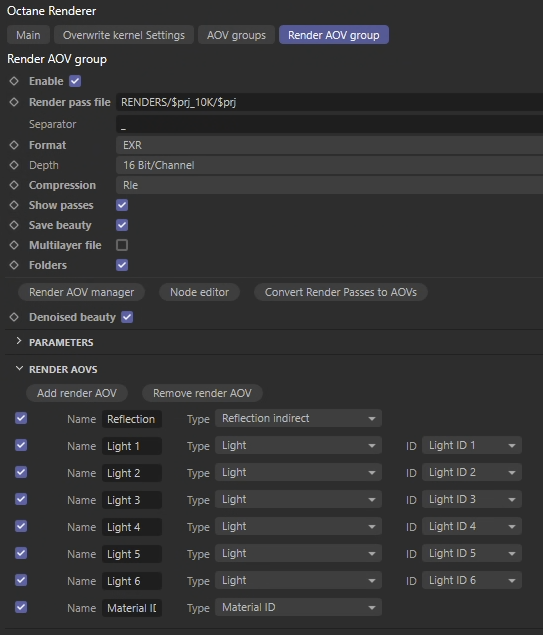Disable the Light 2 AOV checkbox
543x635 pixels.
point(21,472)
